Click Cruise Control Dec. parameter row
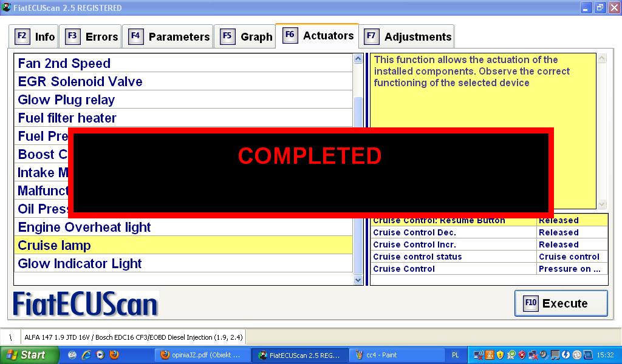The height and width of the screenshot is (364, 622). click(x=489, y=232)
